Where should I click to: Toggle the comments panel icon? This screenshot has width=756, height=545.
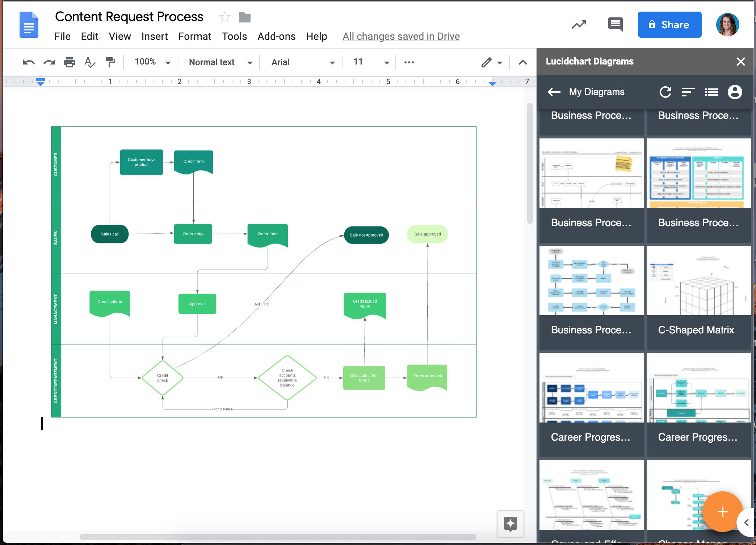coord(616,24)
